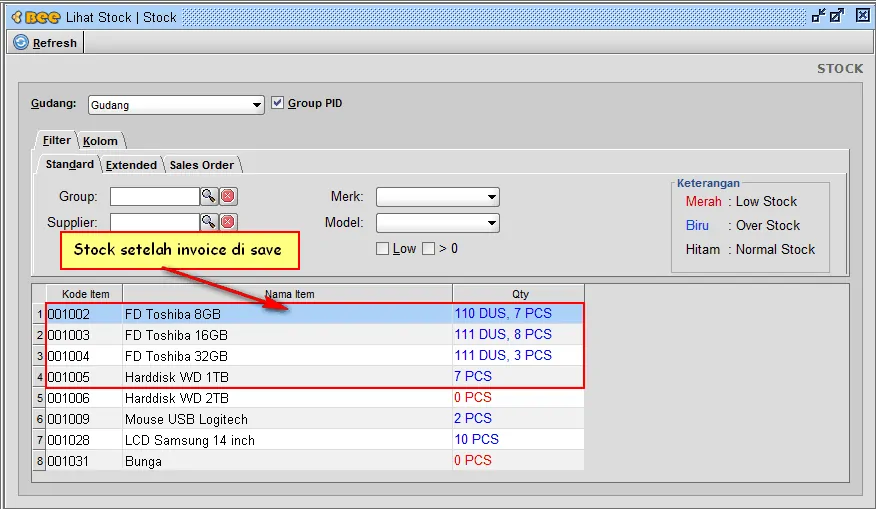Switch to the Kolom tab
This screenshot has height=509, width=876.
(101, 141)
